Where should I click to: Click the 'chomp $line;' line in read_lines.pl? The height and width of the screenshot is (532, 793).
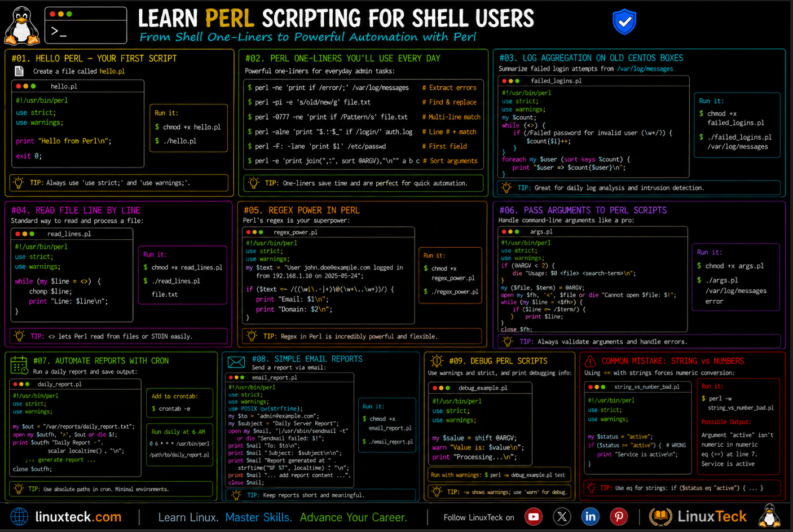pos(51,291)
